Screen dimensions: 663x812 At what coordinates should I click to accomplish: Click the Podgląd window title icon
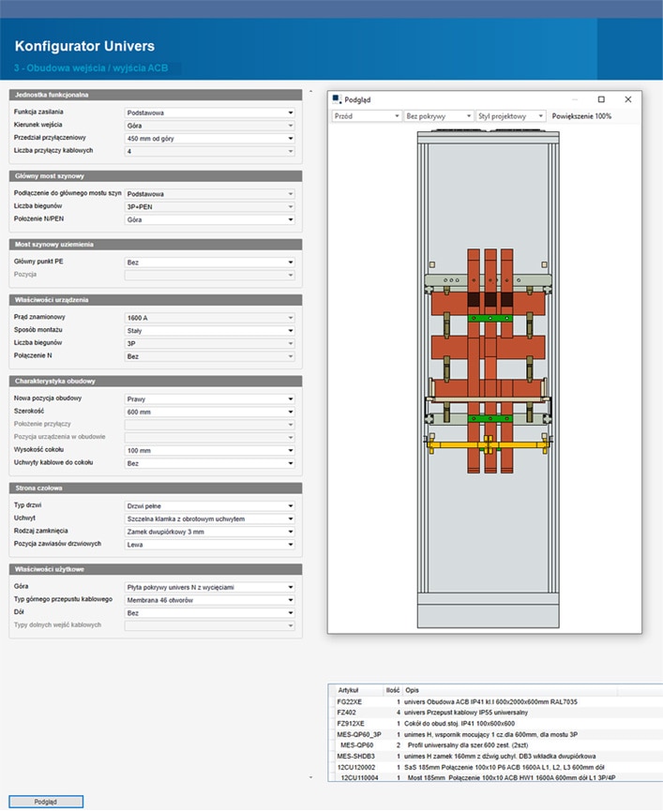(x=337, y=99)
